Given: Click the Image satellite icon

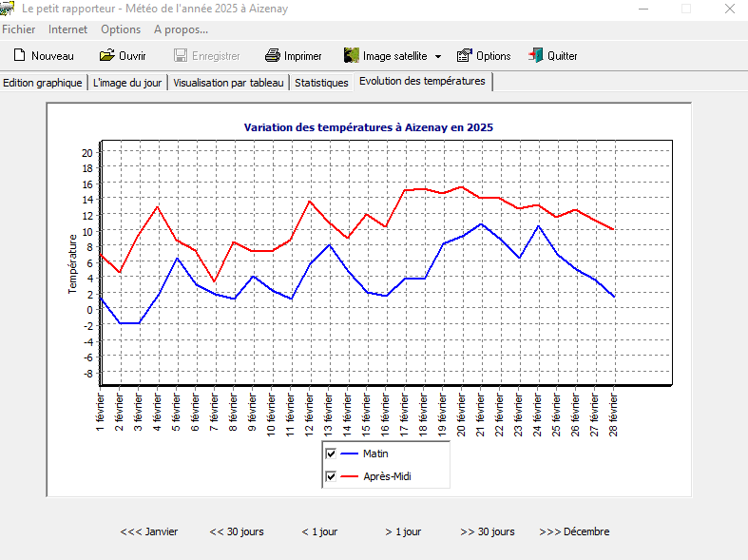Looking at the screenshot, I should 351,56.
